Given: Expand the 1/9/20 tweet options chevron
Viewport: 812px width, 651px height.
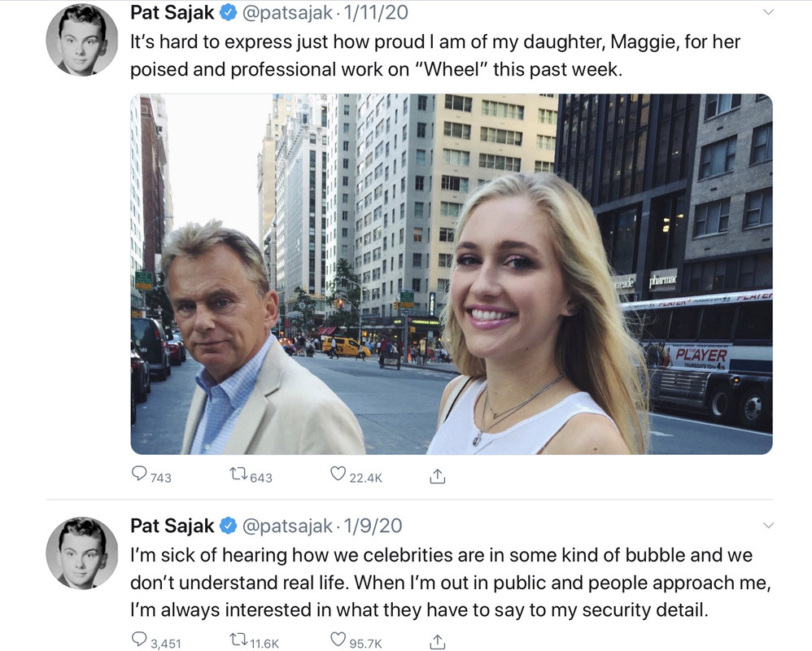Looking at the screenshot, I should point(769,525).
